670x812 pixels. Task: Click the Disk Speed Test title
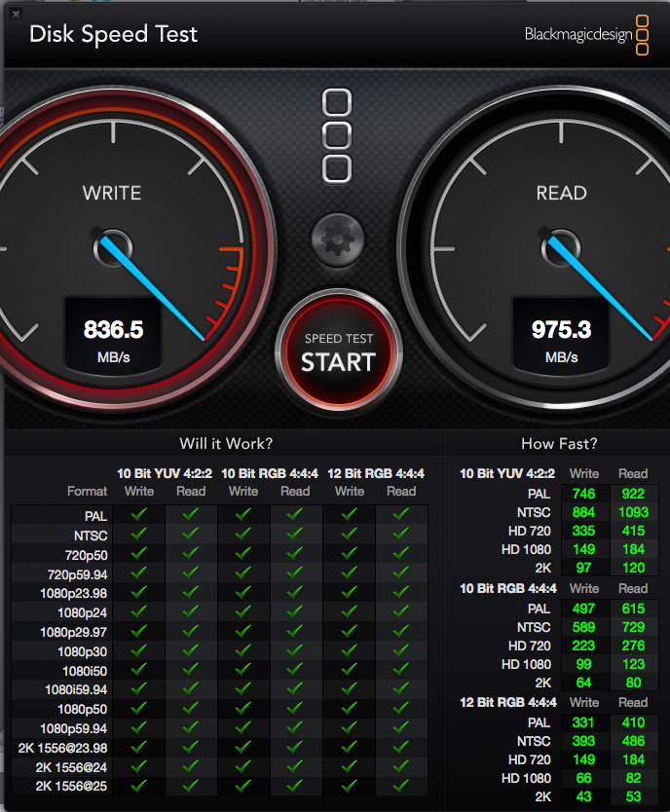pos(113,34)
